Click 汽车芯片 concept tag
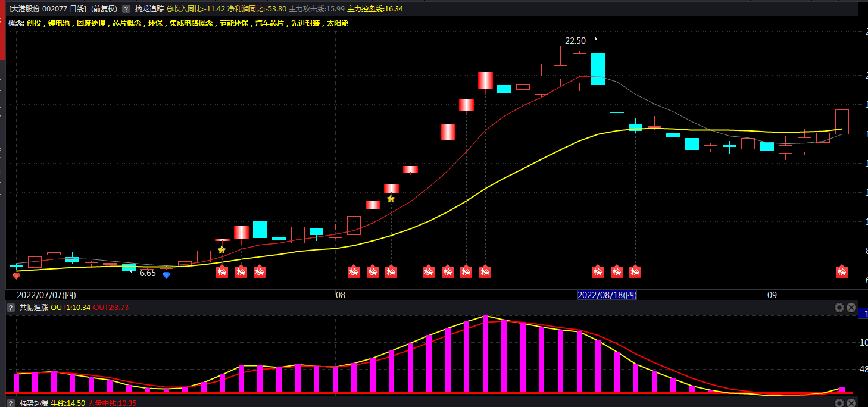The height and width of the screenshot is (407, 868). tap(270, 23)
